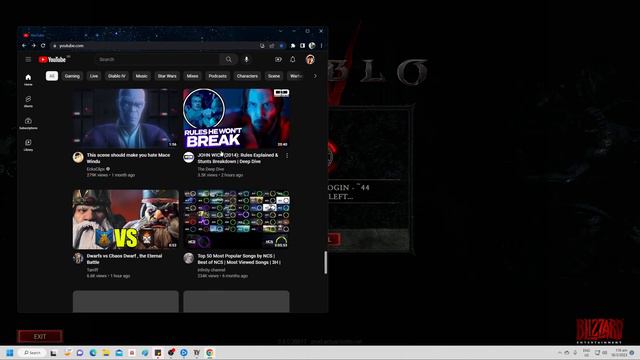
Task: Open the Dwarfs VS Chaos Dwarf thumbnail
Action: (x=126, y=219)
